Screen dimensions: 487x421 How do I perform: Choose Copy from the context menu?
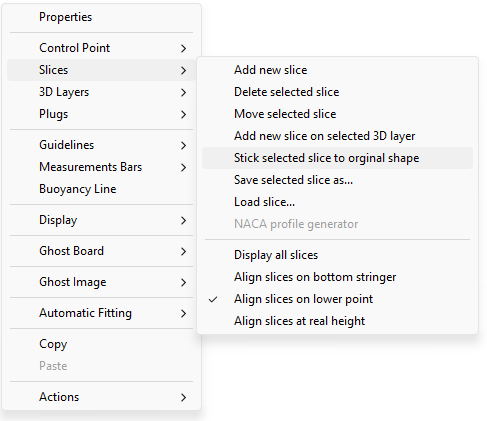[101, 344]
